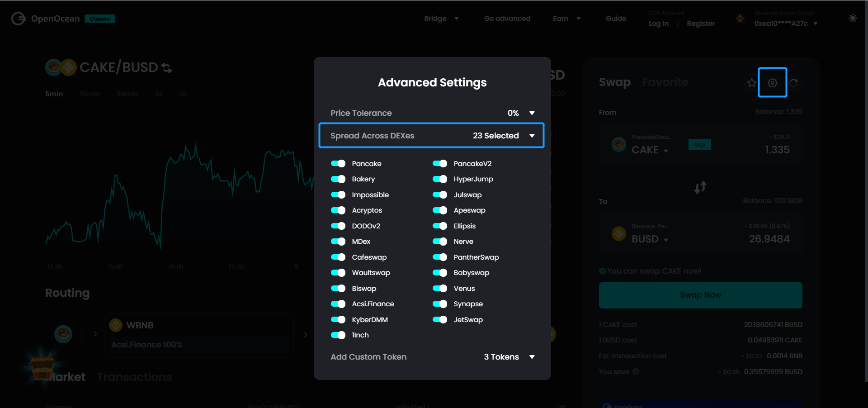Disable the PancakeV2 DEX toggle

click(x=440, y=164)
